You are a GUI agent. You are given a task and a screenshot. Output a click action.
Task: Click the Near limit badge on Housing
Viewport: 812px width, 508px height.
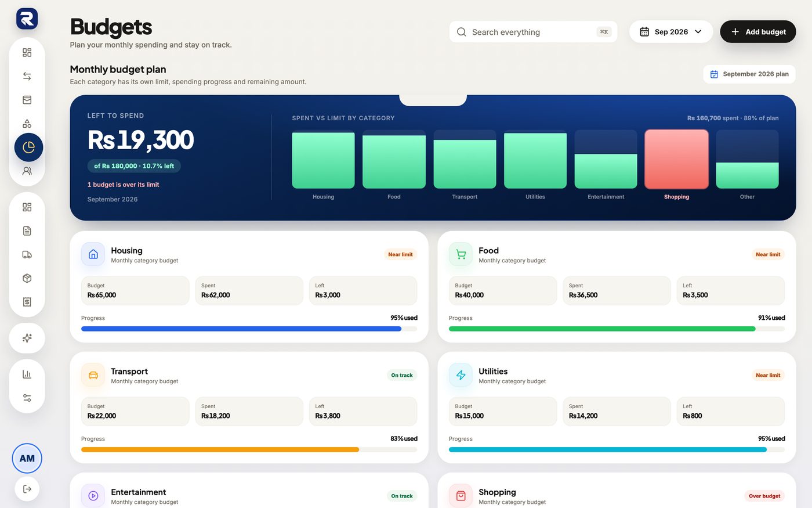click(x=400, y=254)
